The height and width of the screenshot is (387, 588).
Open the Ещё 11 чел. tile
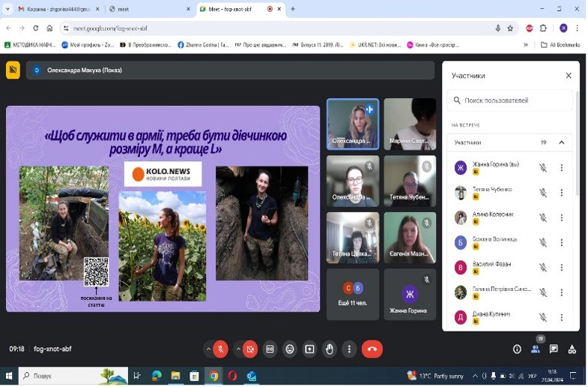(x=353, y=295)
